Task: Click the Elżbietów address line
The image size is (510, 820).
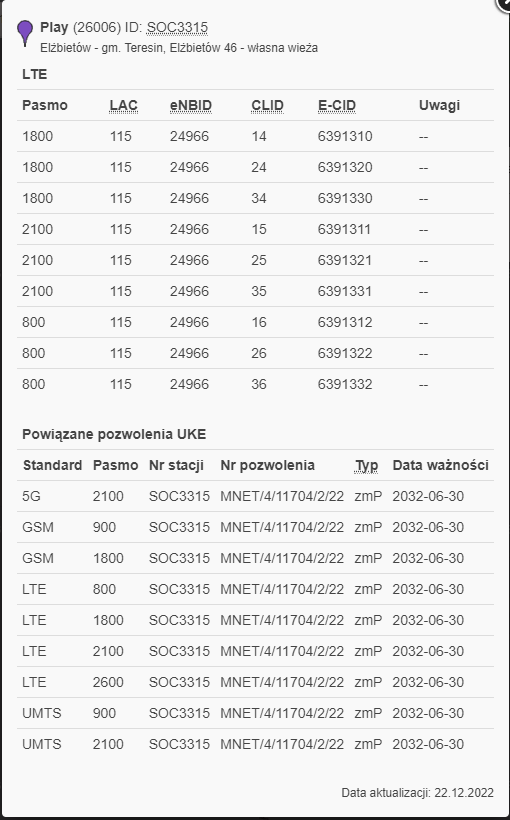Action: click(179, 48)
